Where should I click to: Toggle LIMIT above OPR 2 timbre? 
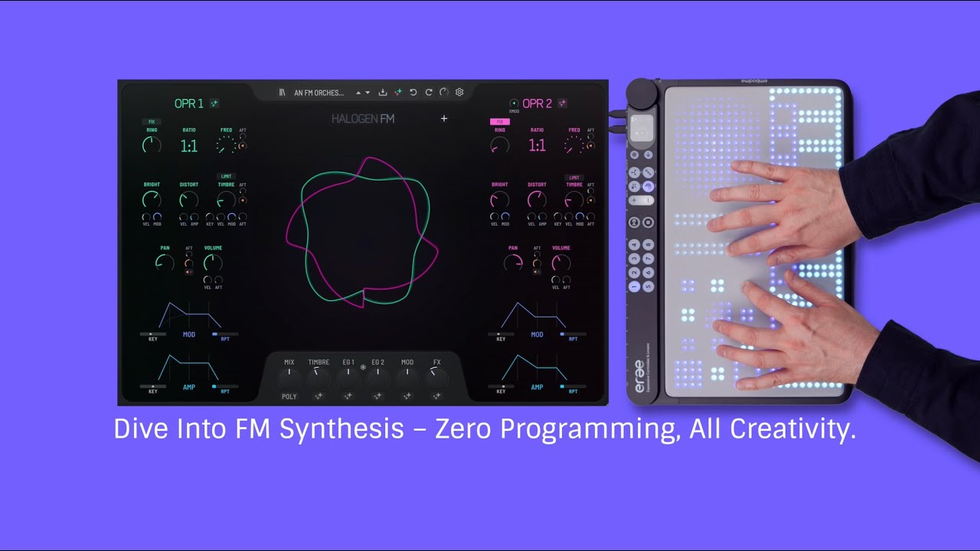pos(574,178)
